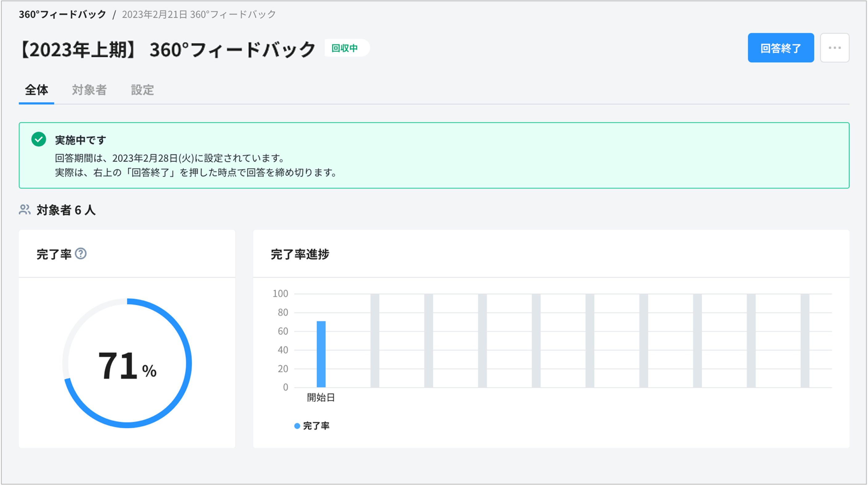Click the 71% completion donut chart
This screenshot has height=486, width=868.
pos(127,363)
